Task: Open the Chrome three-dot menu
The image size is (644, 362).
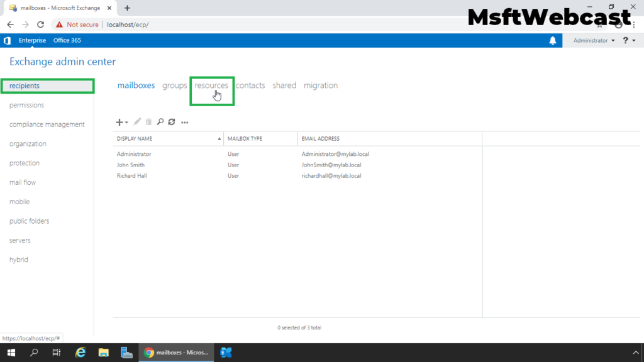Action: (634, 25)
